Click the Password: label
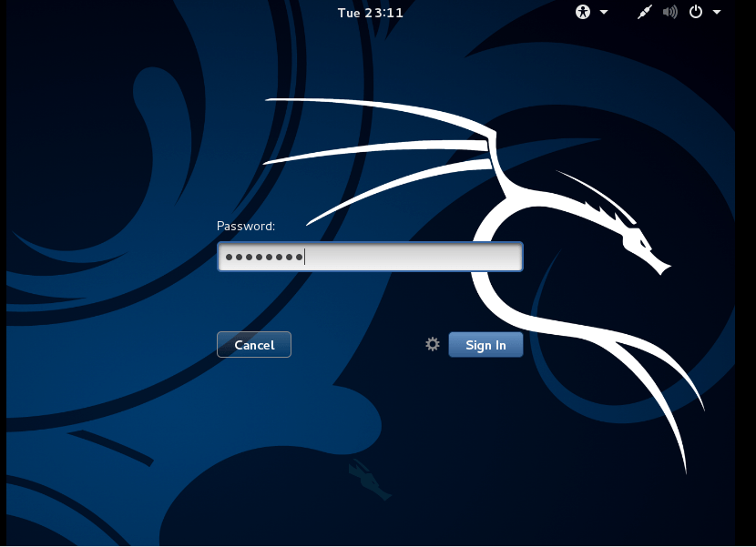 pos(246,226)
